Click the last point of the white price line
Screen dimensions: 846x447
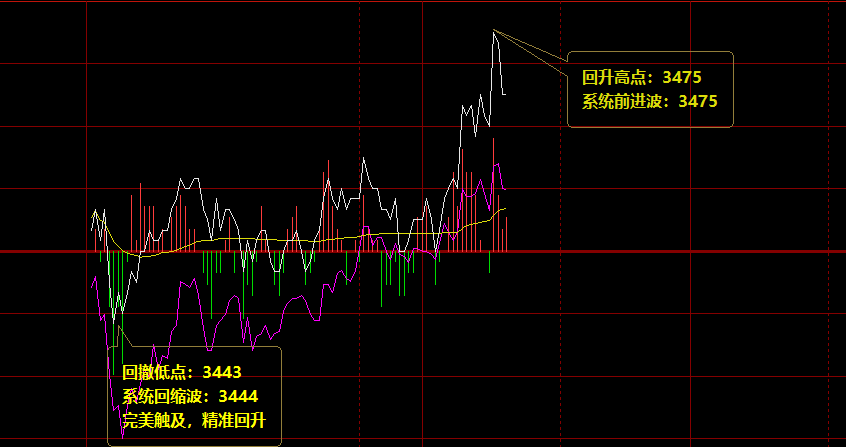pyautogui.click(x=505, y=95)
